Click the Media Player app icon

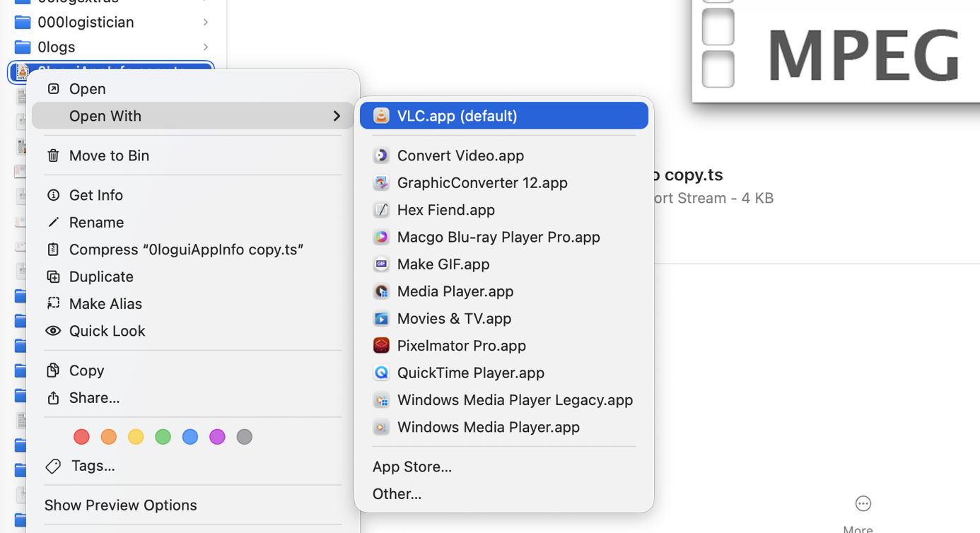coord(381,291)
